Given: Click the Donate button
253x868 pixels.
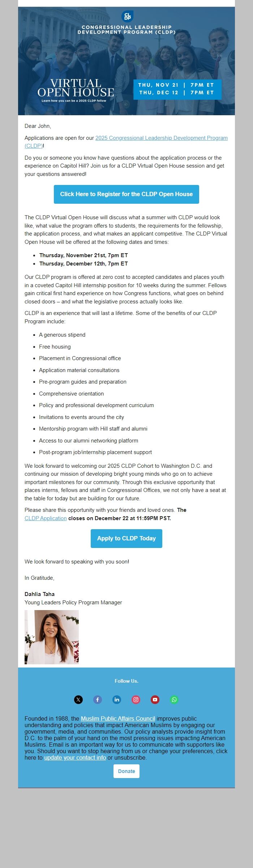Looking at the screenshot, I should [x=126, y=771].
